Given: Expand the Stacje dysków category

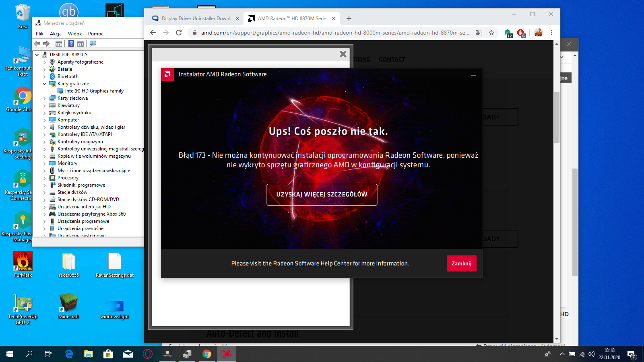Looking at the screenshot, I should click(x=45, y=192).
